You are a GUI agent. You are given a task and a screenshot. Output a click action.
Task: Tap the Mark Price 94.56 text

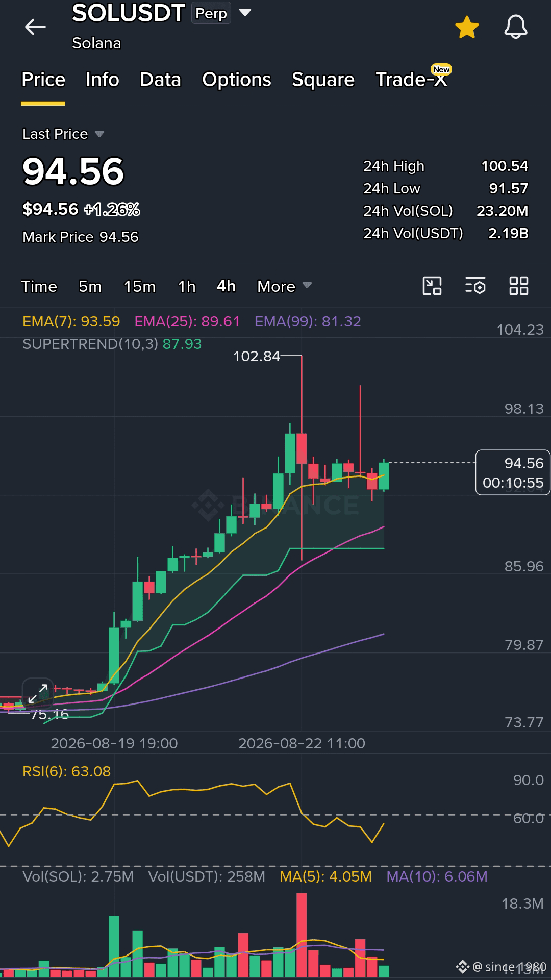click(81, 237)
